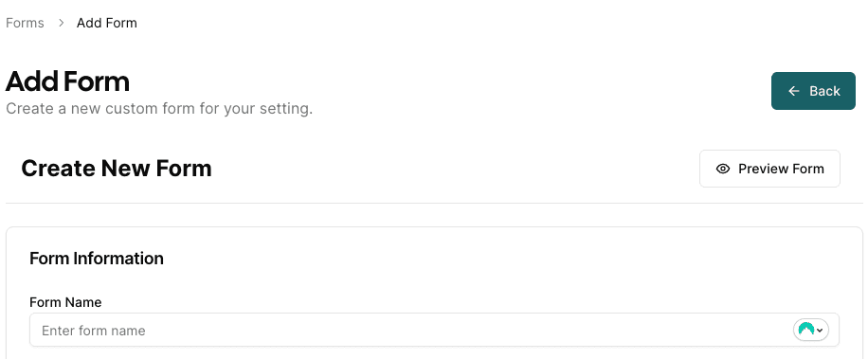Image resolution: width=868 pixels, height=359 pixels.
Task: Click the breadcrumb chevron separator after Forms
Action: [x=61, y=24]
